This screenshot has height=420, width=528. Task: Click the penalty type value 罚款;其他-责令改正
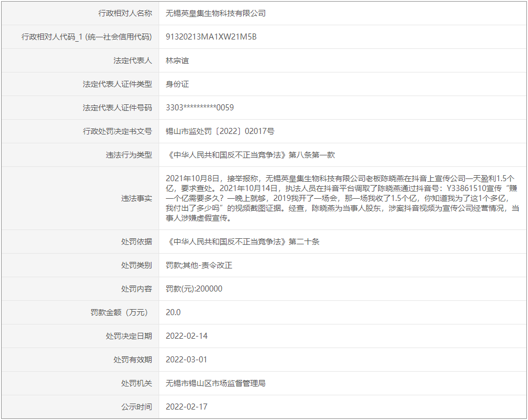click(199, 265)
